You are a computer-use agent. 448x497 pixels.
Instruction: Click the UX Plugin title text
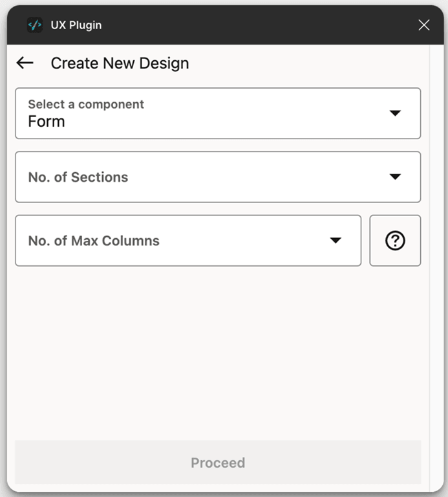[x=76, y=25]
